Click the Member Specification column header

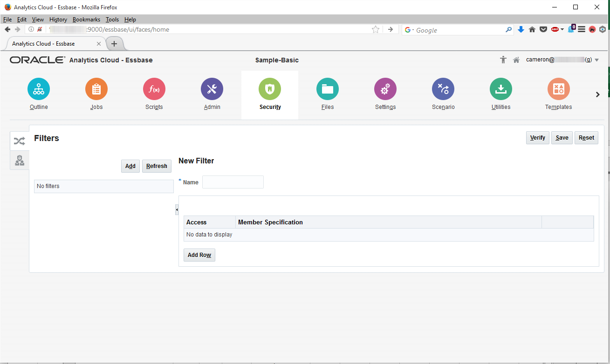click(x=389, y=222)
